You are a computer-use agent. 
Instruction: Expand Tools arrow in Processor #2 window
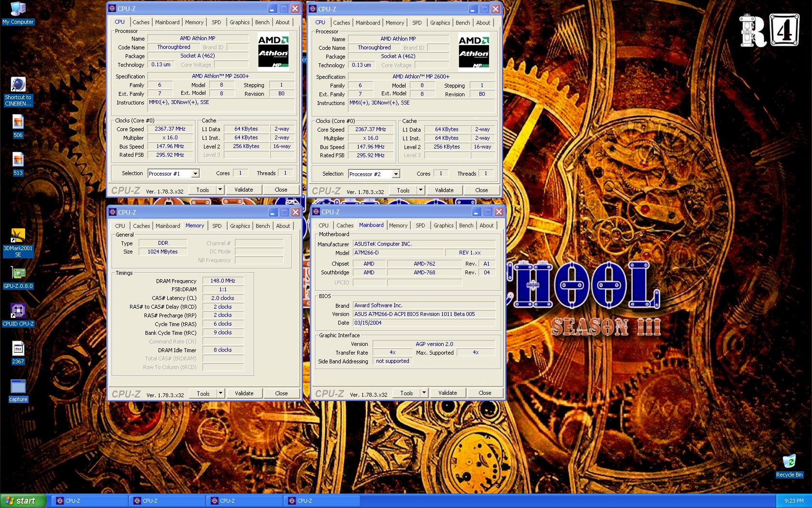pos(420,190)
